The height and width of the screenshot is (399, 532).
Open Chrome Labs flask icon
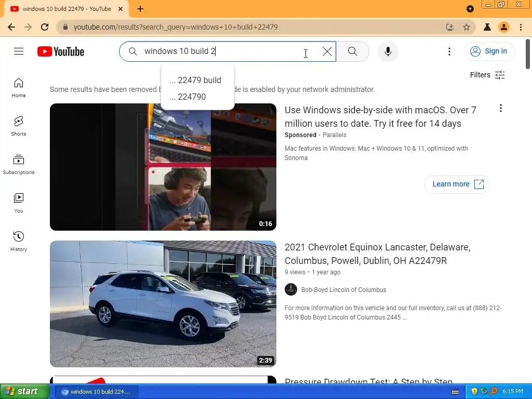[487, 27]
